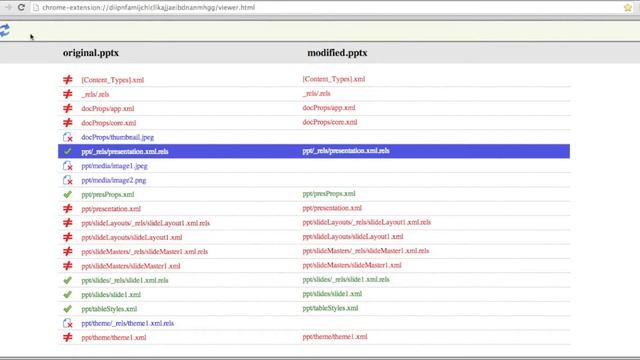Click the green checkmark beside ppt/slides/slide1.xml

(x=68, y=294)
